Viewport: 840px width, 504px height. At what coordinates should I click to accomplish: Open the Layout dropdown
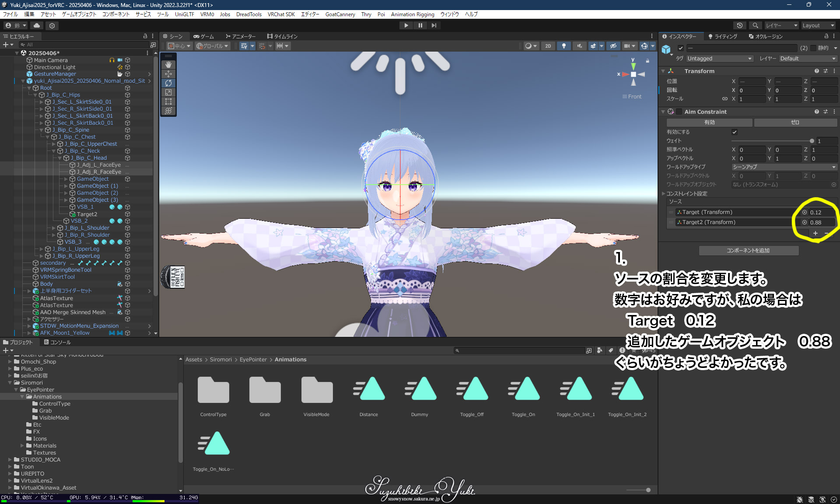point(818,25)
